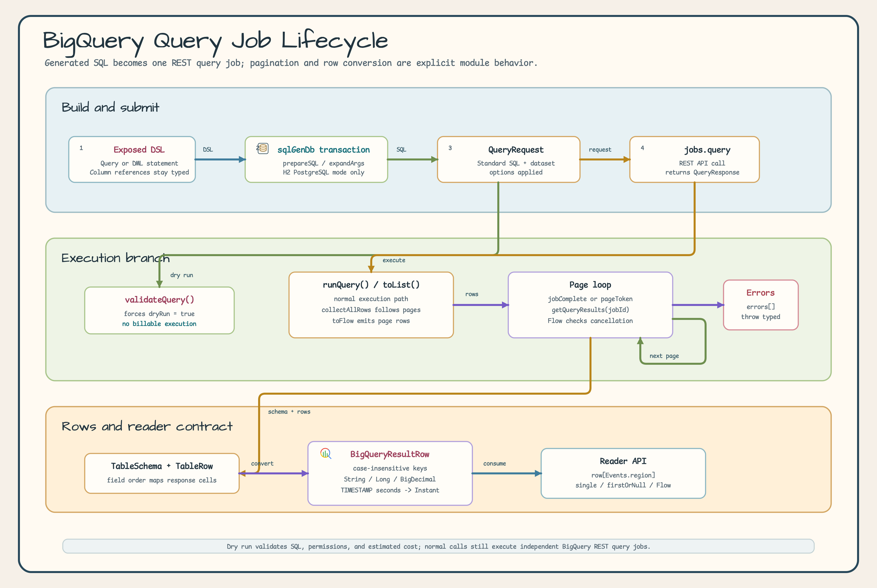Click the DSL arrow label
The image size is (877, 588).
point(208,149)
